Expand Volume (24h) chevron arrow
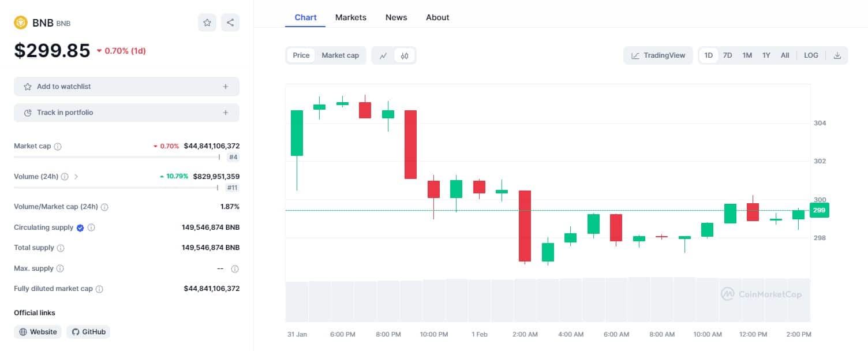868x351 pixels. 76,177
